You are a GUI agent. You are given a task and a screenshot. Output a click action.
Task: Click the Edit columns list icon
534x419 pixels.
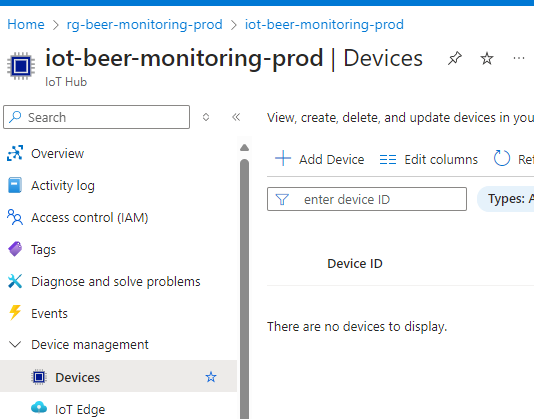[388, 159]
